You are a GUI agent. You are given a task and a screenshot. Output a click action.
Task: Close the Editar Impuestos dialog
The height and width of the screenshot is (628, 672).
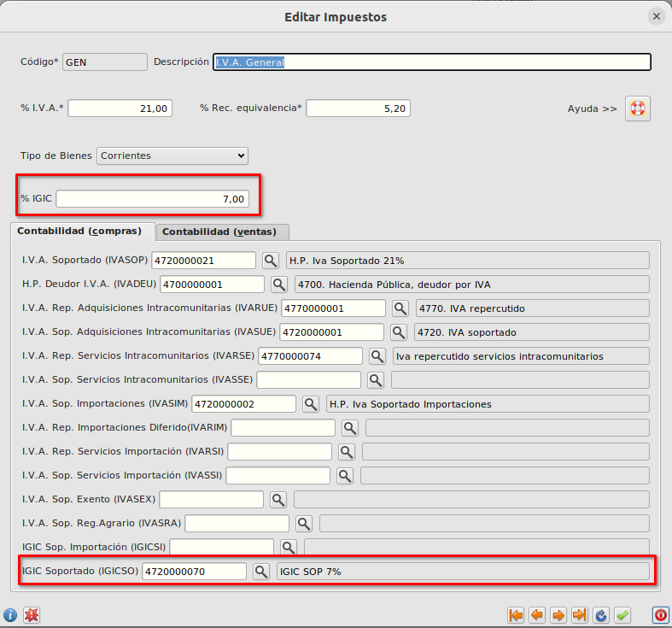coord(656,16)
